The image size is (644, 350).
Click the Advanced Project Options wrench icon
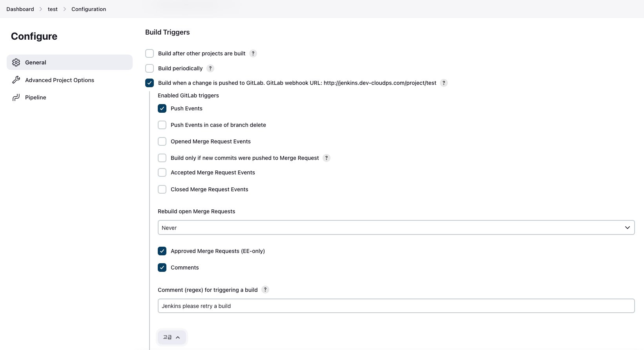(16, 80)
